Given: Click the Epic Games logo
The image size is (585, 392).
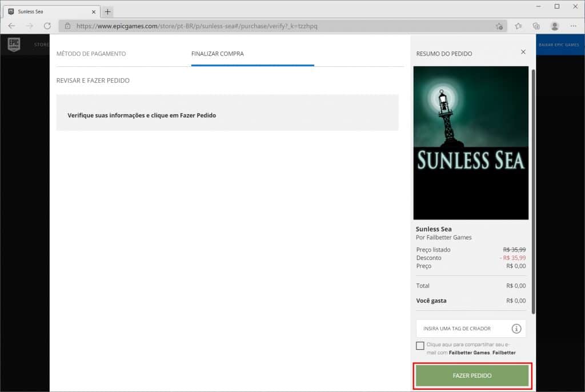Looking at the screenshot, I should click(14, 45).
